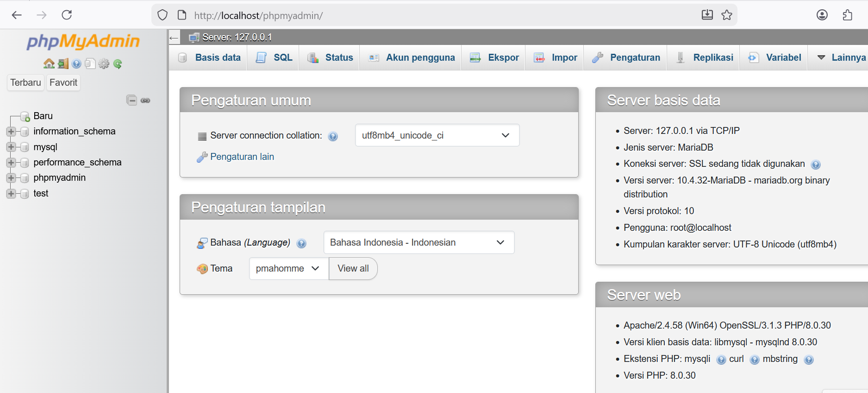Viewport: 868px width, 393px height.
Task: Click the collapse-all icon in navigation panel
Action: click(x=131, y=100)
